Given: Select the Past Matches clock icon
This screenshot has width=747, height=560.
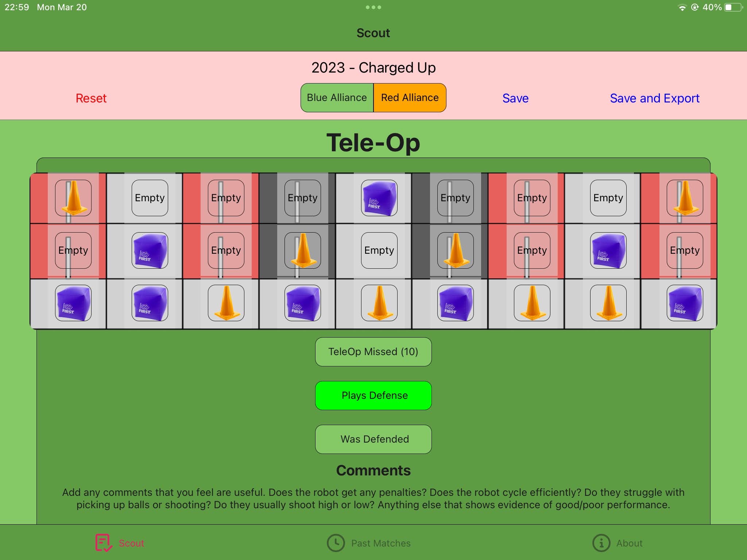Looking at the screenshot, I should (335, 542).
